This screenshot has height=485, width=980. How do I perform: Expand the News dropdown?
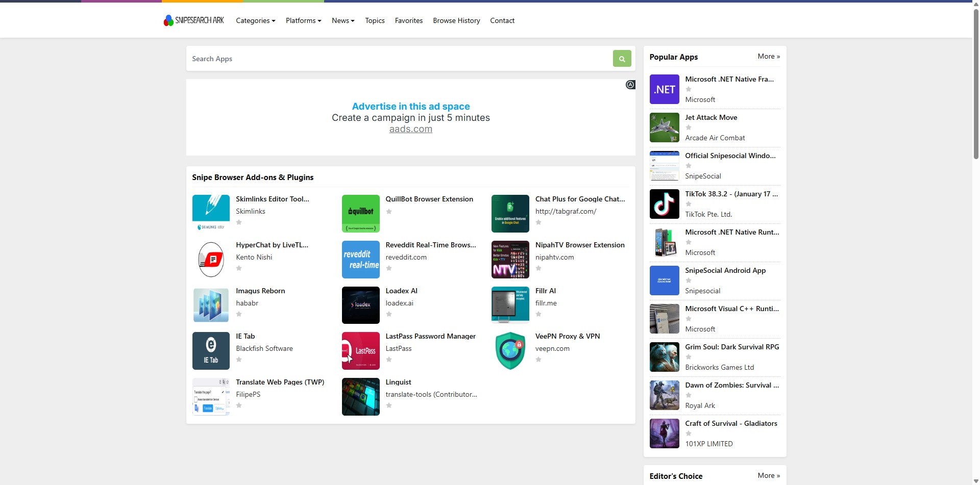pos(343,20)
